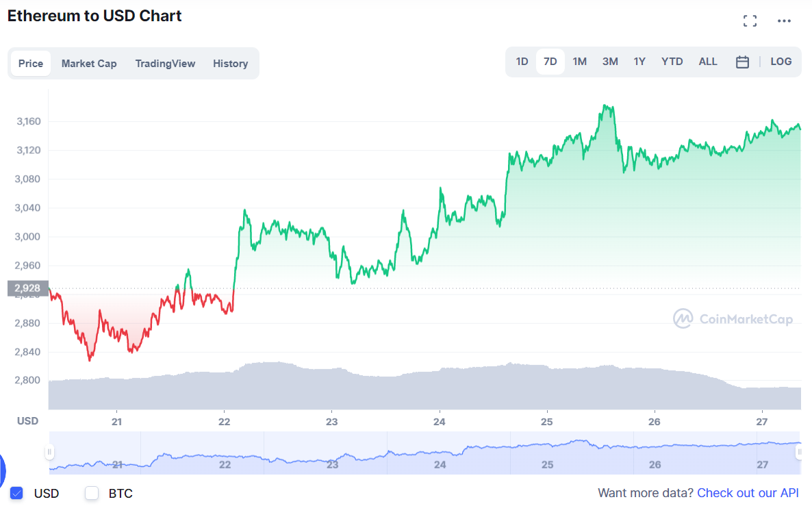Open the three-dot more options menu
The image size is (812, 517).
[x=785, y=21]
